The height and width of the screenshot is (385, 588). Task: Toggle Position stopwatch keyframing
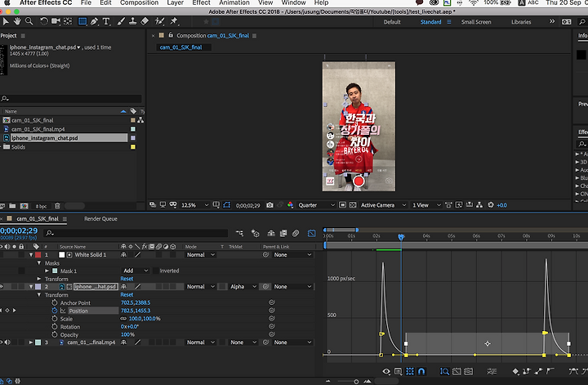55,311
